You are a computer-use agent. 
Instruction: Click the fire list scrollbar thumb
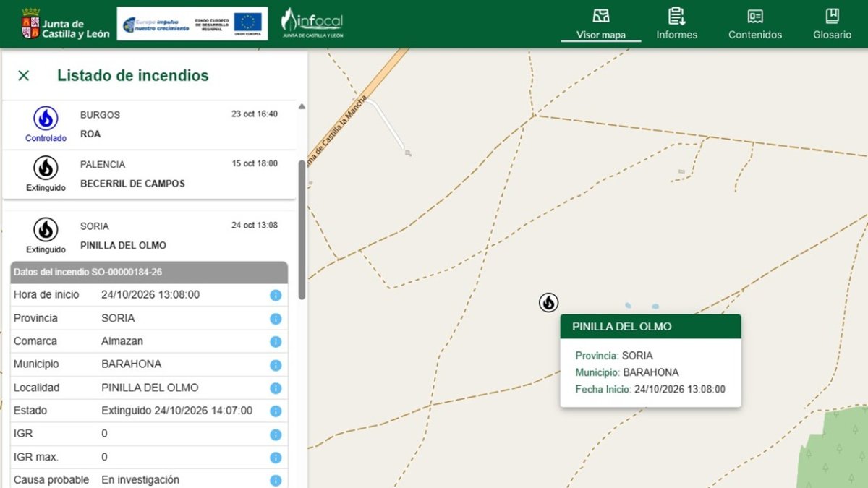click(x=302, y=229)
